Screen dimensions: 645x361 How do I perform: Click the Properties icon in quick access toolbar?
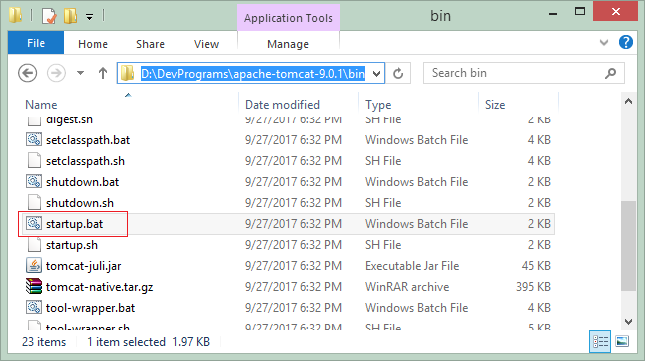(x=49, y=16)
